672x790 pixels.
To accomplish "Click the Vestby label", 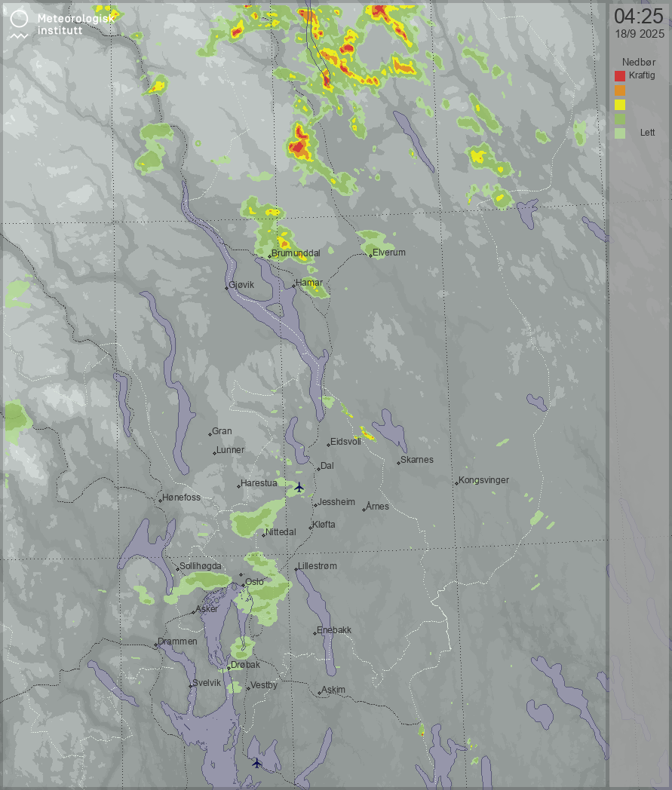I will [x=264, y=686].
